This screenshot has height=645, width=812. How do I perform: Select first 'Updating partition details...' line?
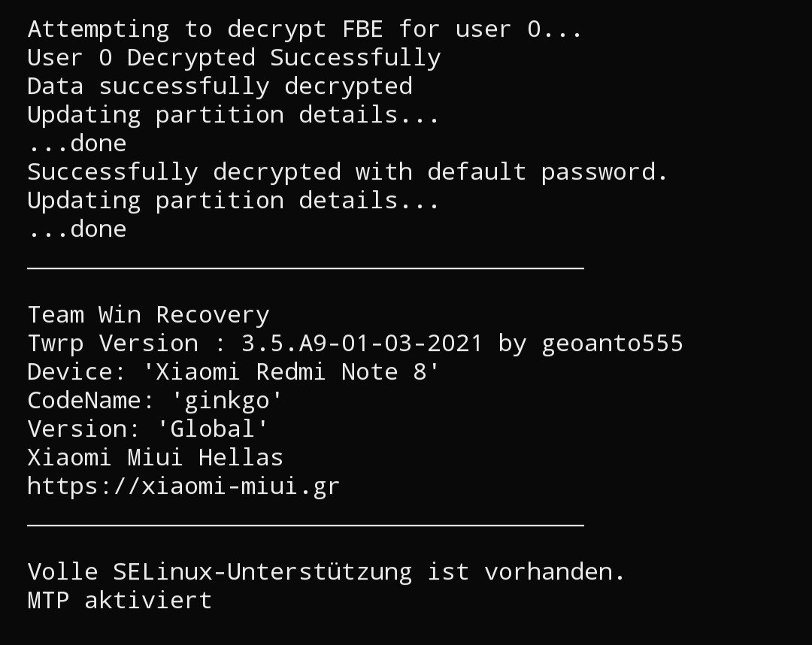[234, 115]
